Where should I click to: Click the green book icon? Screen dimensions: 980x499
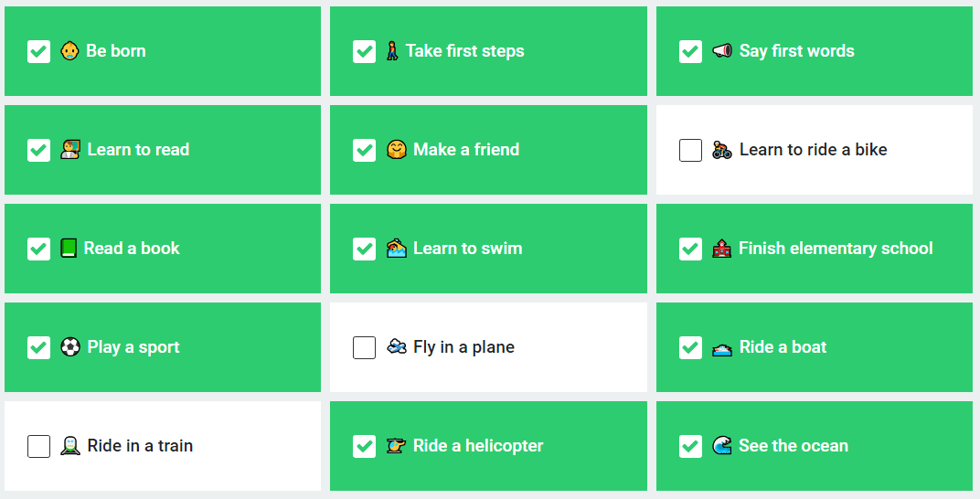click(69, 249)
